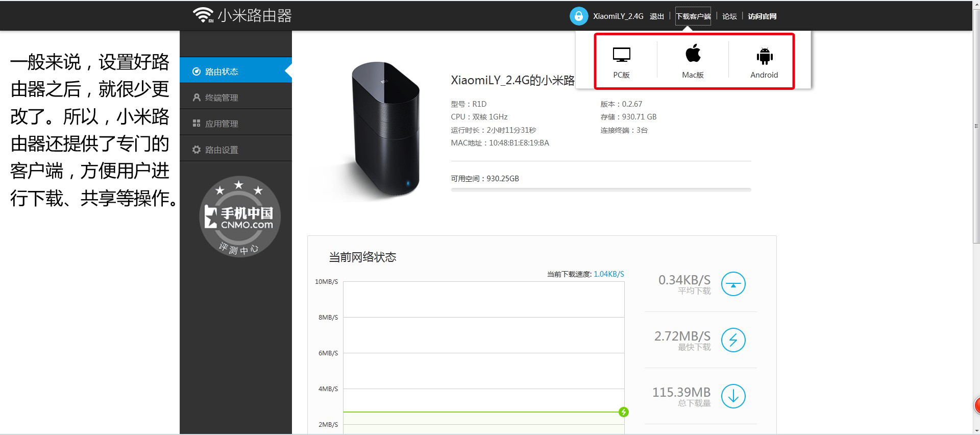Click the Mac版 Apple logo icon
The height and width of the screenshot is (435, 980).
(693, 53)
